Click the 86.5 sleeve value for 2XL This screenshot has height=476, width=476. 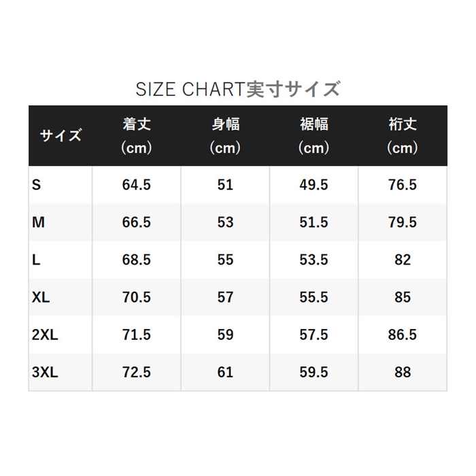coord(403,335)
